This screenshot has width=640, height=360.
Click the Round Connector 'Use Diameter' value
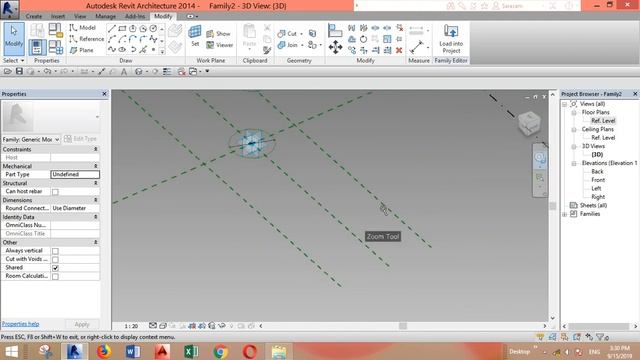click(x=75, y=208)
